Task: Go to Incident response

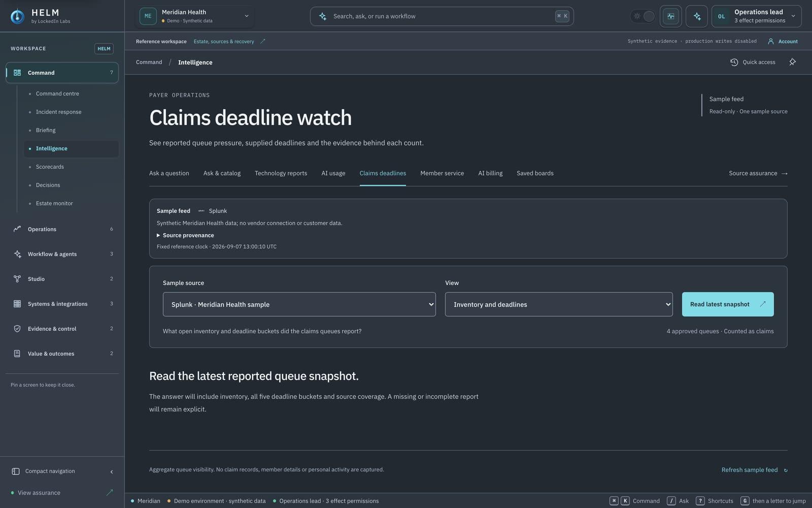Action: [x=71, y=112]
